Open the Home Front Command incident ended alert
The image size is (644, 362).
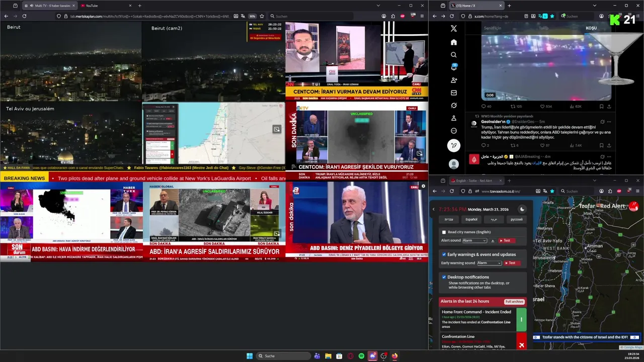coord(483,319)
